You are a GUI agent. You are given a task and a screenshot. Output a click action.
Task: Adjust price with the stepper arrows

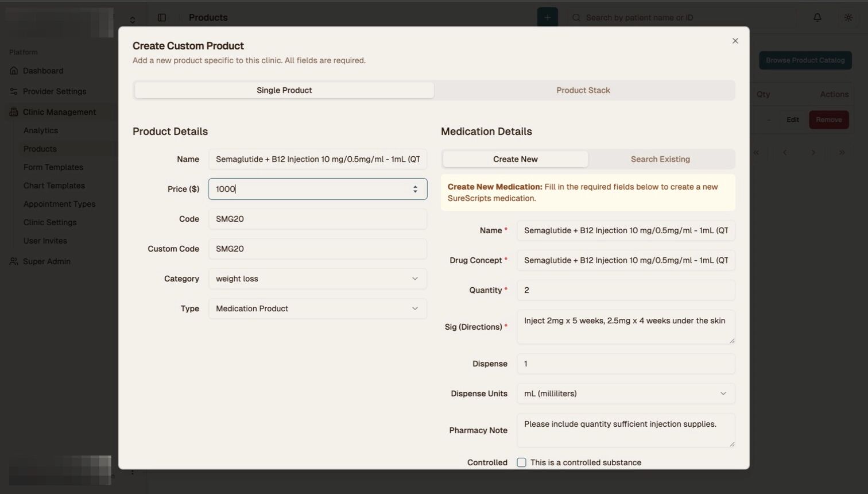pyautogui.click(x=415, y=189)
